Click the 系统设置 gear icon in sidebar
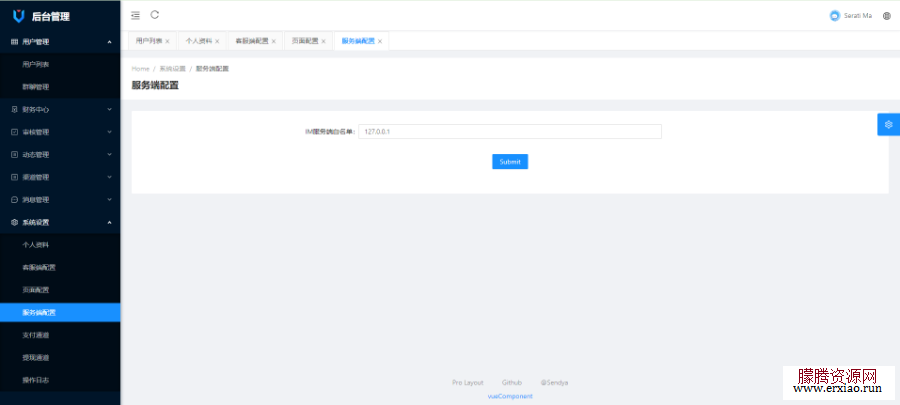 [x=15, y=223]
